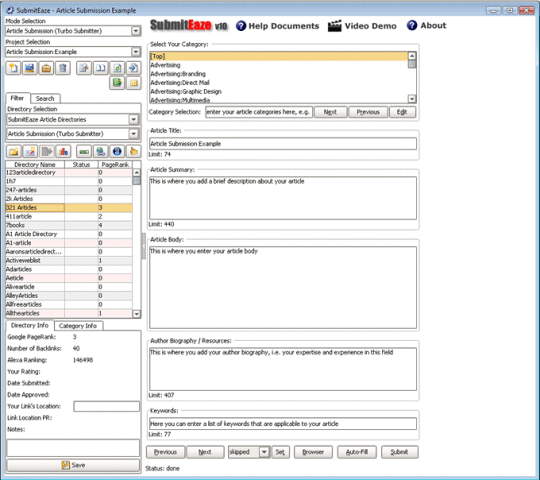This screenshot has height=480, width=540.
Task: Click the yellow envelope icon below import icon
Action: coord(134,83)
